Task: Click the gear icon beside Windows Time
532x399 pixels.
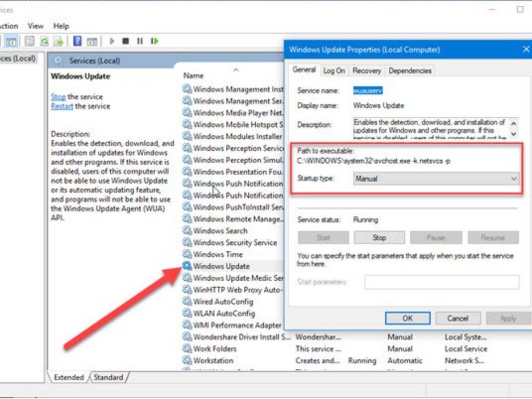Action: point(187,254)
